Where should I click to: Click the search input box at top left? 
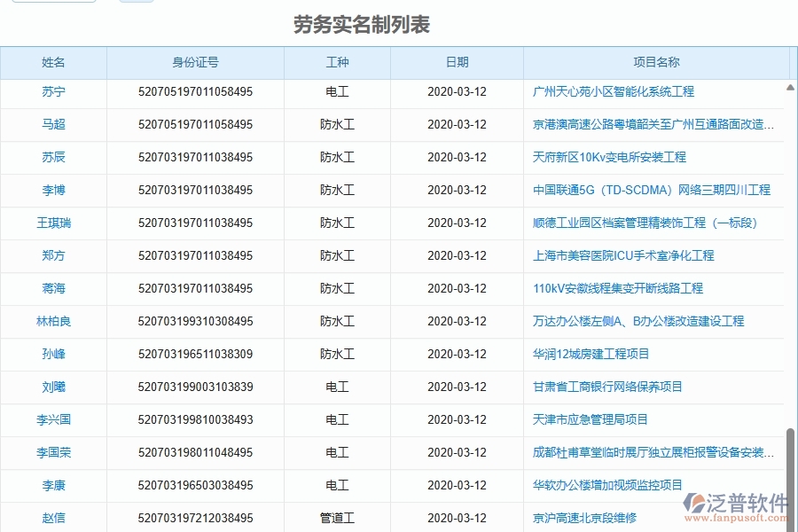(x=53, y=3)
